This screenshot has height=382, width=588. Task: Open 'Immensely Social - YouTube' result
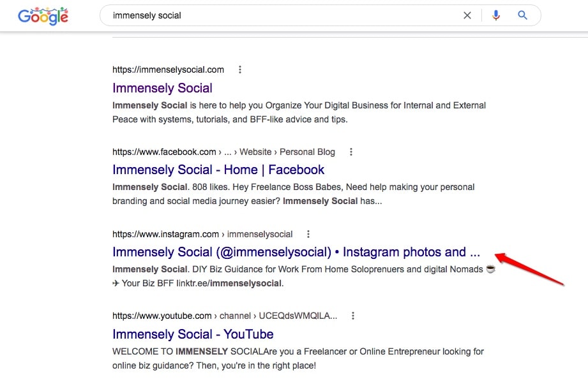click(193, 334)
